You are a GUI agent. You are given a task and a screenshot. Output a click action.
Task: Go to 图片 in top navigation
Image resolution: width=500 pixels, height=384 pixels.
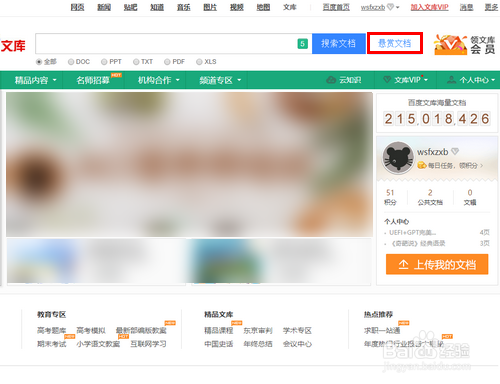(x=210, y=7)
